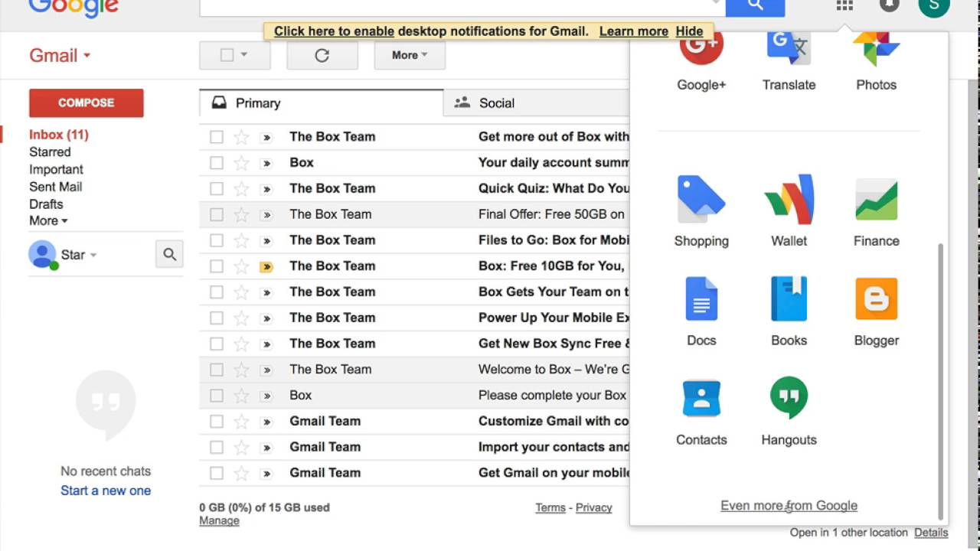Open 'Get New Box Sync Free' email
Screen dimensions: 980x551
(x=414, y=344)
